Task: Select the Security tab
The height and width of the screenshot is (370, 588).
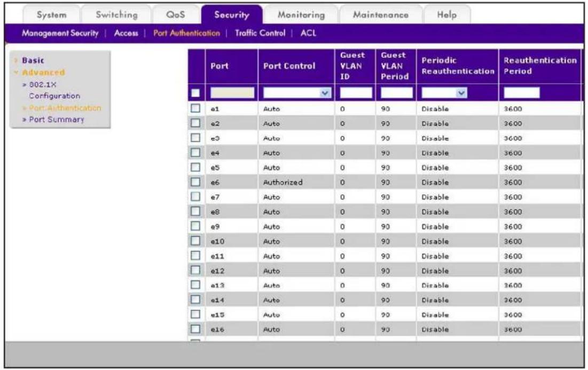Action: pyautogui.click(x=232, y=14)
